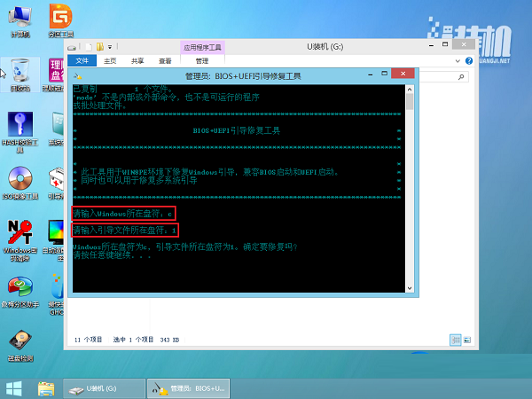Expand the quick access toolbar dropdown arrow
The height and width of the screenshot is (399, 532).
click(110, 47)
